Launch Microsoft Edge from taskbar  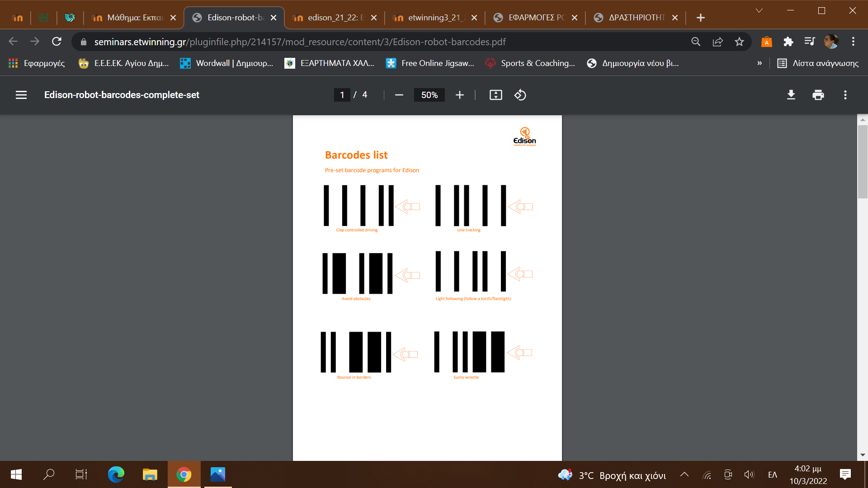(116, 474)
